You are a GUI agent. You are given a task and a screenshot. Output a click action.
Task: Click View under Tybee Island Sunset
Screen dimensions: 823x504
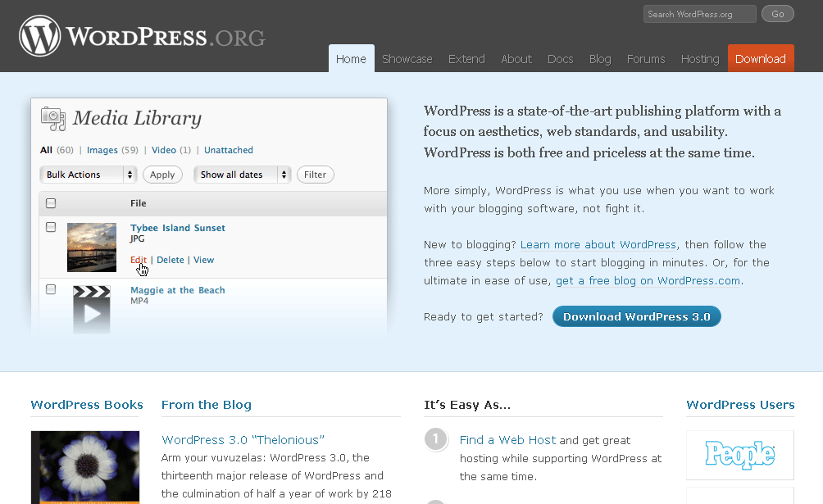[x=203, y=260]
